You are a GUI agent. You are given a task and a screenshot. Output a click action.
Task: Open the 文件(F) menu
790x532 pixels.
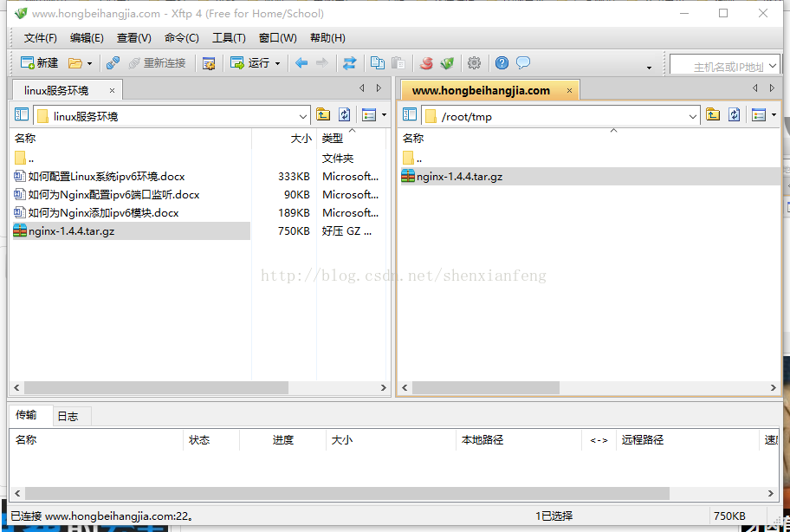click(41, 38)
